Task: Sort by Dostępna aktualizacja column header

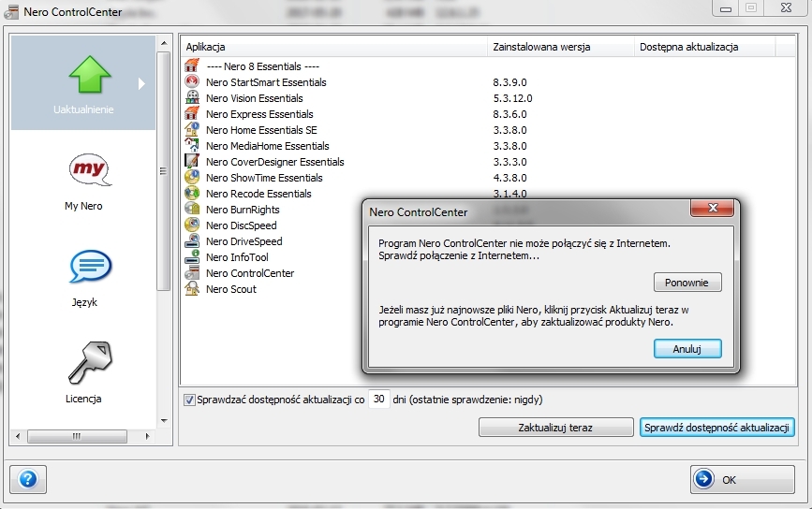Action: [704, 47]
